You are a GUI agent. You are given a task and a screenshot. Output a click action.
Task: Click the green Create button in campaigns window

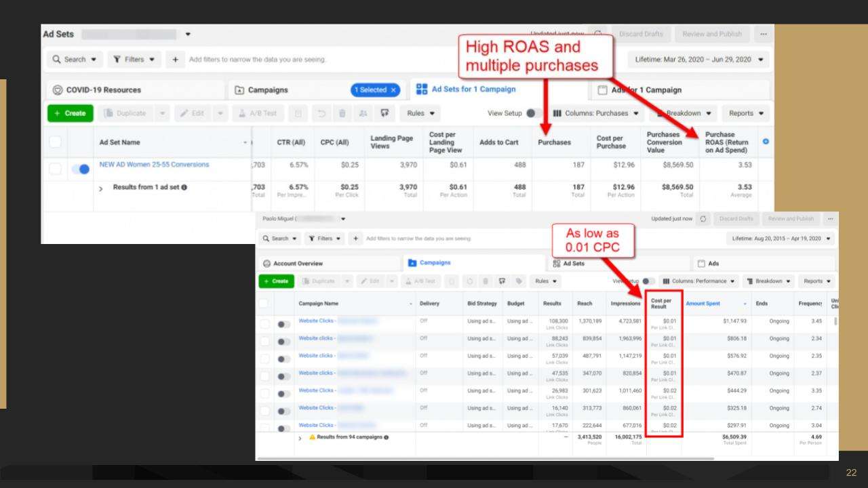coord(275,281)
